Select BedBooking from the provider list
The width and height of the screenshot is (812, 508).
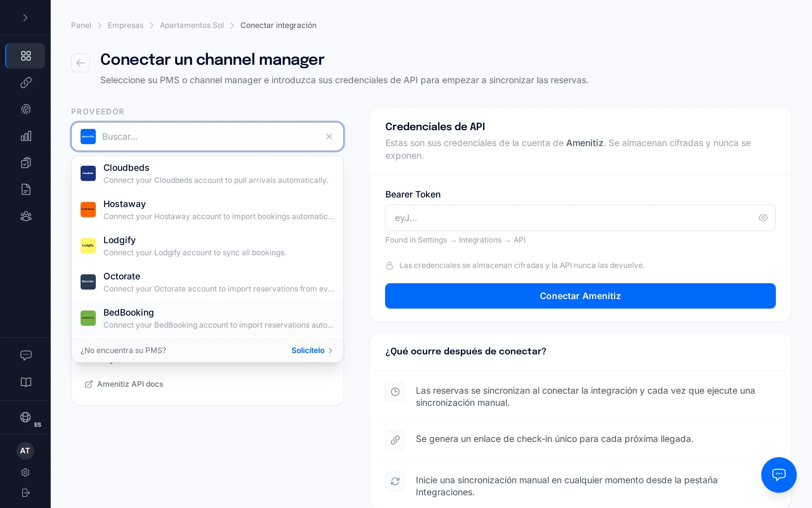click(x=207, y=318)
